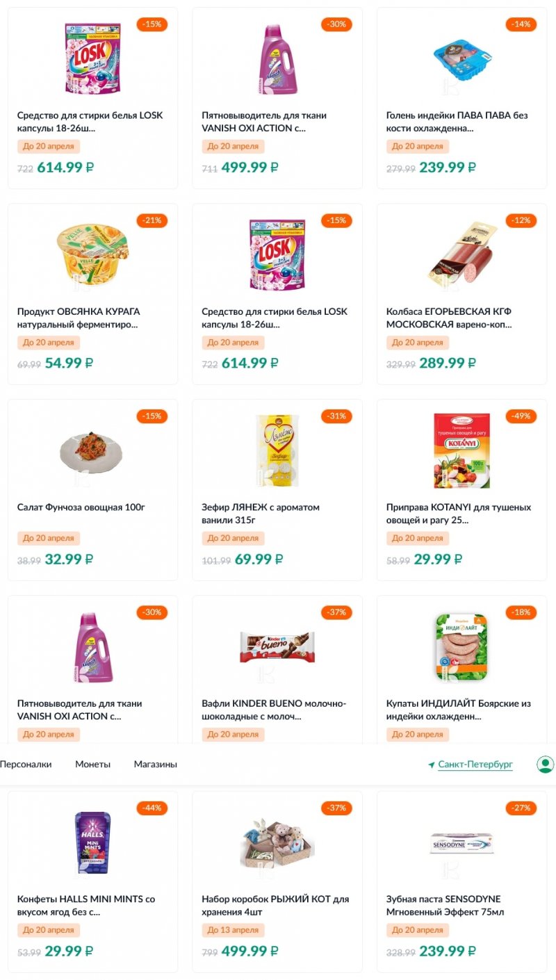Click the KINDER BUENO wafers product image

[x=277, y=646]
